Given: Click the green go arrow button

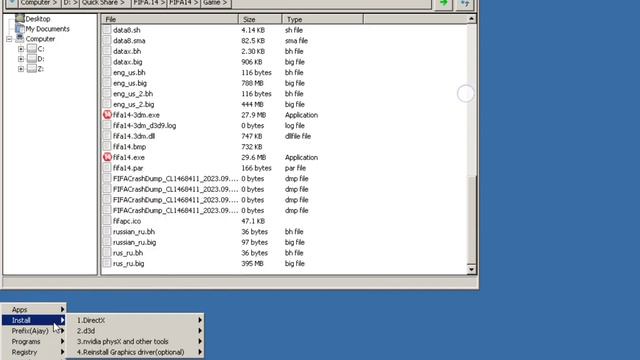Looking at the screenshot, I should 444,3.
